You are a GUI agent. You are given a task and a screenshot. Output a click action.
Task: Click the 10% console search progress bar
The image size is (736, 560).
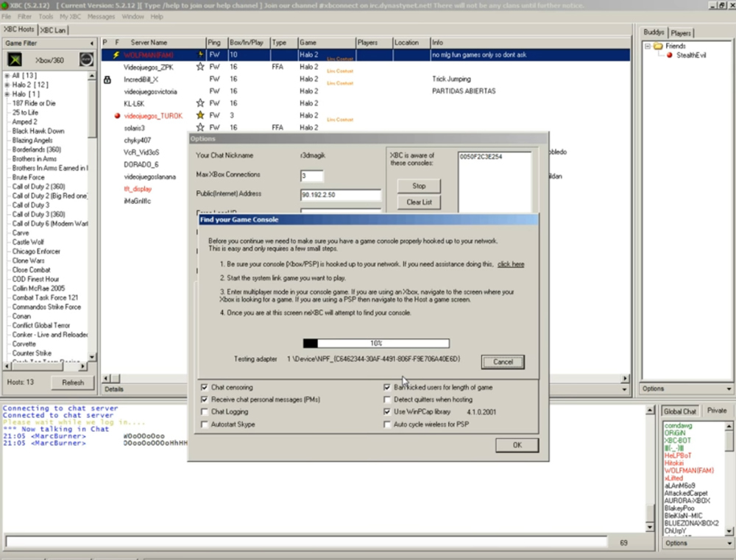376,343
